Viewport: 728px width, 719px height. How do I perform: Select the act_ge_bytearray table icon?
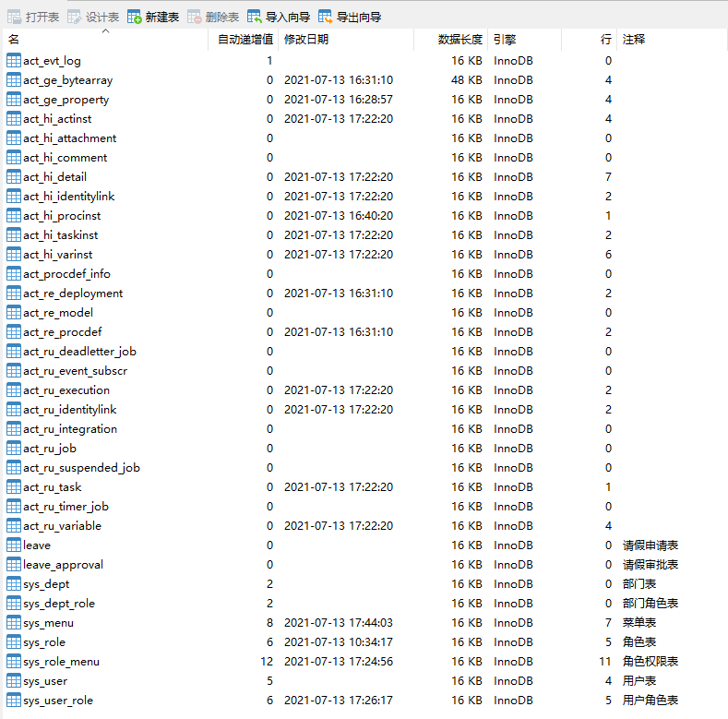[x=14, y=80]
